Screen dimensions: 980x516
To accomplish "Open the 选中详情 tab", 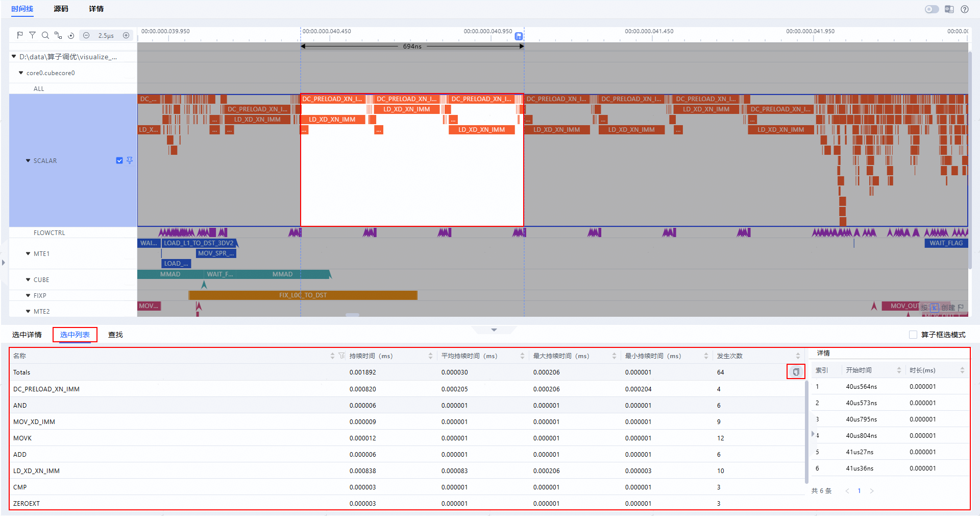I will click(27, 335).
